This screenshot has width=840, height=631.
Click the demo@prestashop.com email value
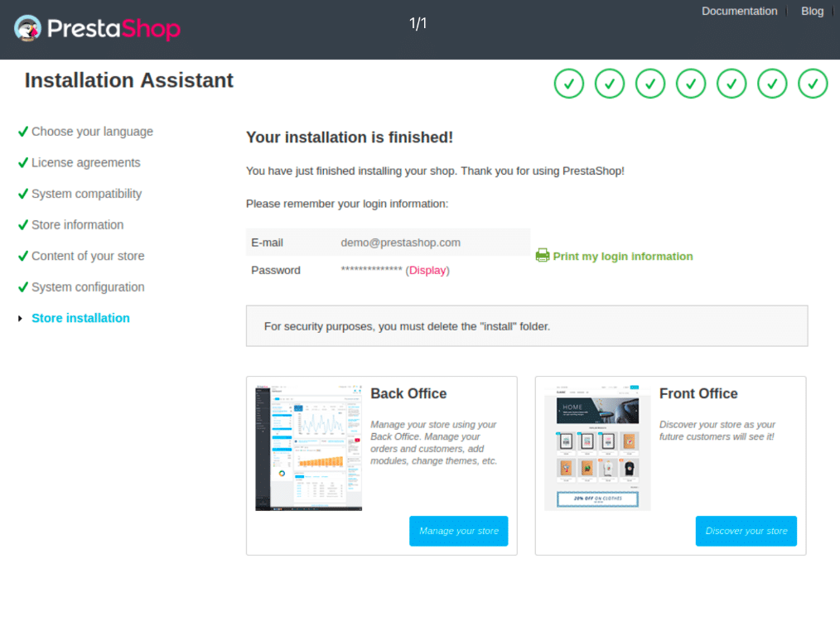click(x=400, y=243)
